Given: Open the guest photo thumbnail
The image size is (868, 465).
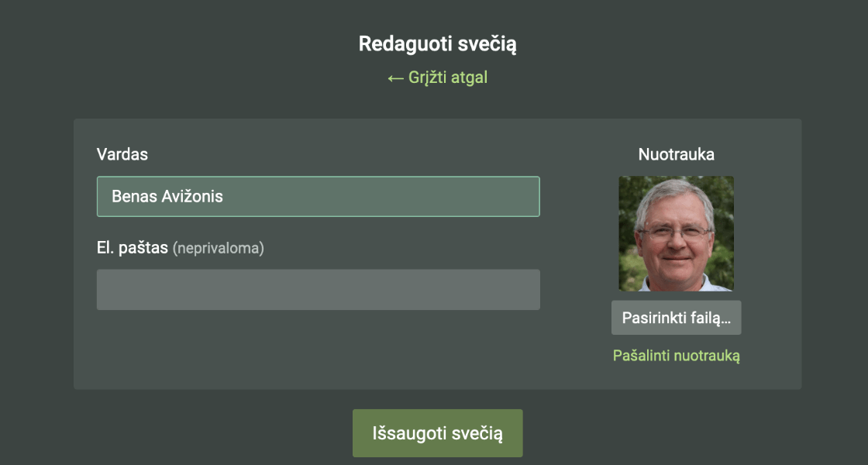Looking at the screenshot, I should point(676,233).
